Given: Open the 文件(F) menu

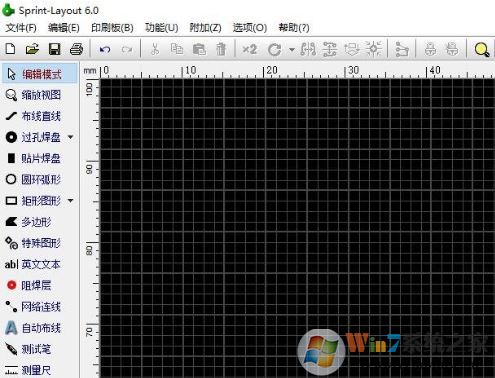Looking at the screenshot, I should [21, 28].
